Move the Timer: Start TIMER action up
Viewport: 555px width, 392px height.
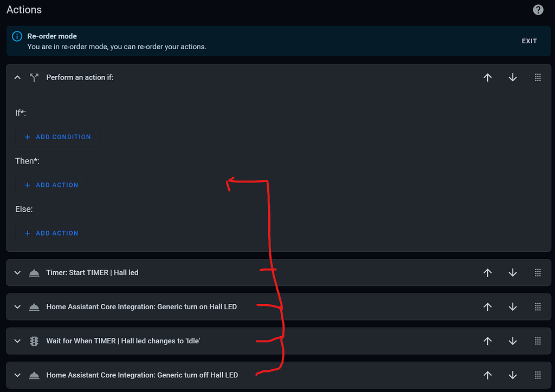(487, 272)
